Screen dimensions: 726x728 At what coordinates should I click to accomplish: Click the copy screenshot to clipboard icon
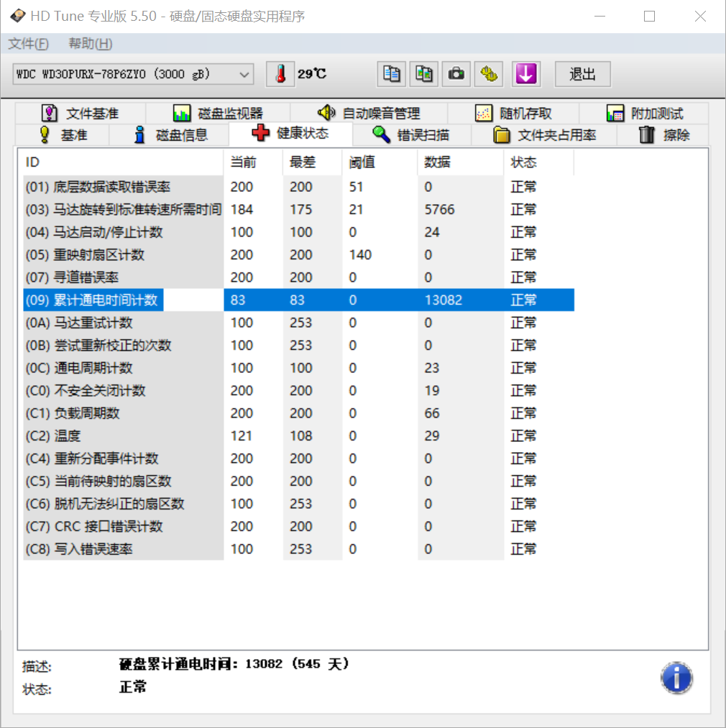point(424,74)
